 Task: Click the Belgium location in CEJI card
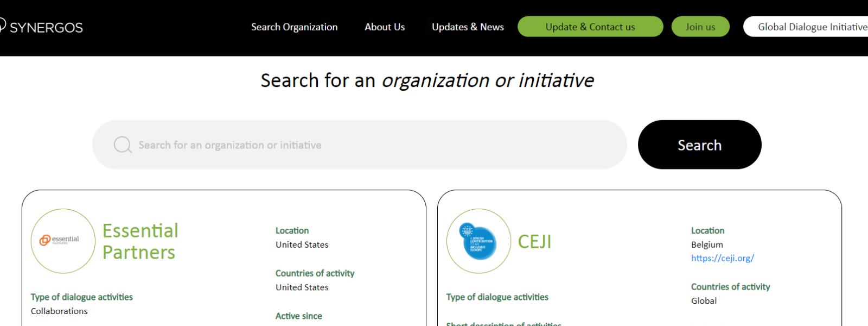(x=706, y=244)
